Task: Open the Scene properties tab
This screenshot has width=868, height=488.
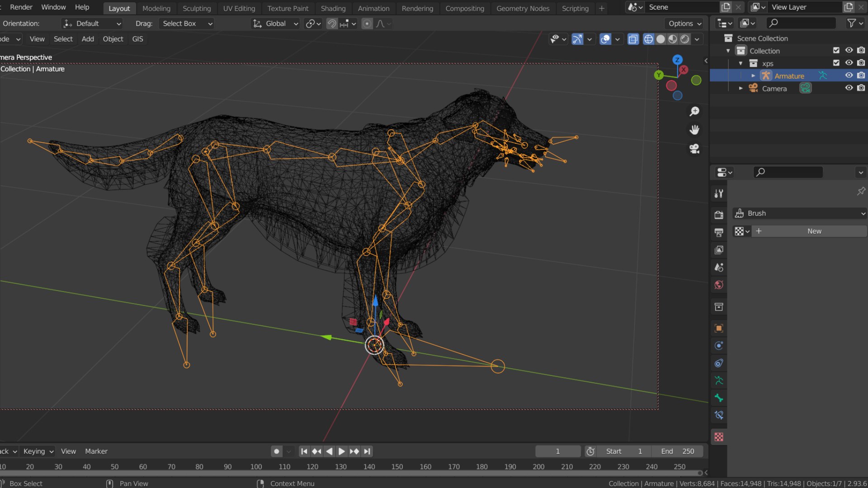Action: (x=719, y=267)
